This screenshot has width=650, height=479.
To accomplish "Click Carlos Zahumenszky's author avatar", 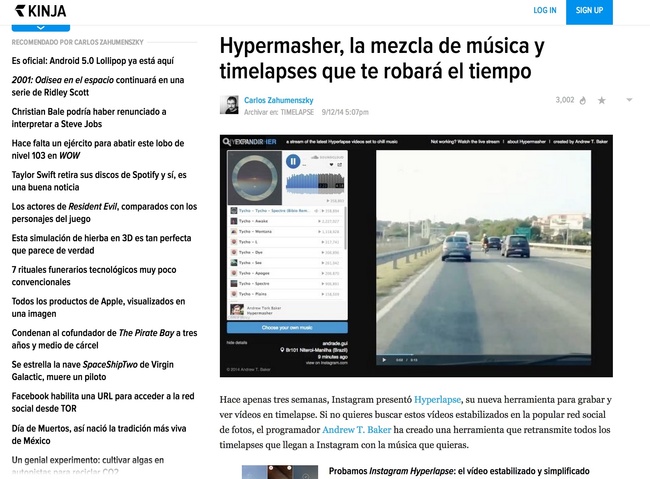I will (x=230, y=105).
